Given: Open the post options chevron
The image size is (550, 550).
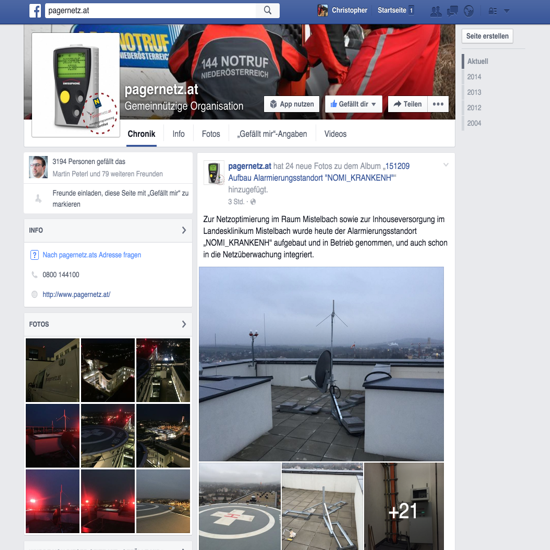Looking at the screenshot, I should 446,165.
